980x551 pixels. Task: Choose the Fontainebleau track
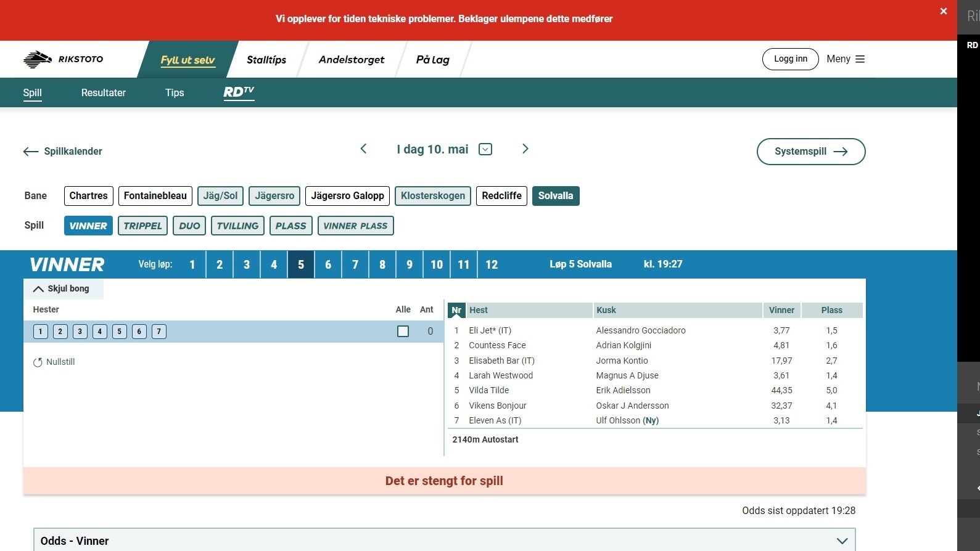[x=155, y=196]
